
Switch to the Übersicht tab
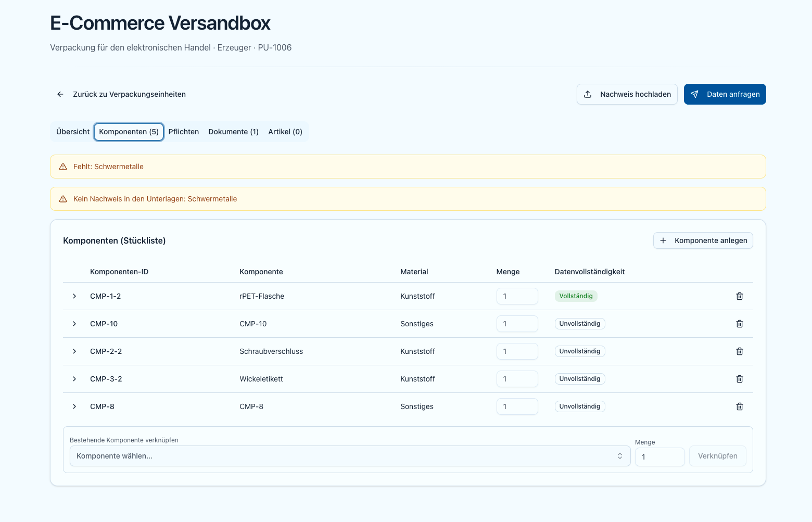click(x=73, y=132)
